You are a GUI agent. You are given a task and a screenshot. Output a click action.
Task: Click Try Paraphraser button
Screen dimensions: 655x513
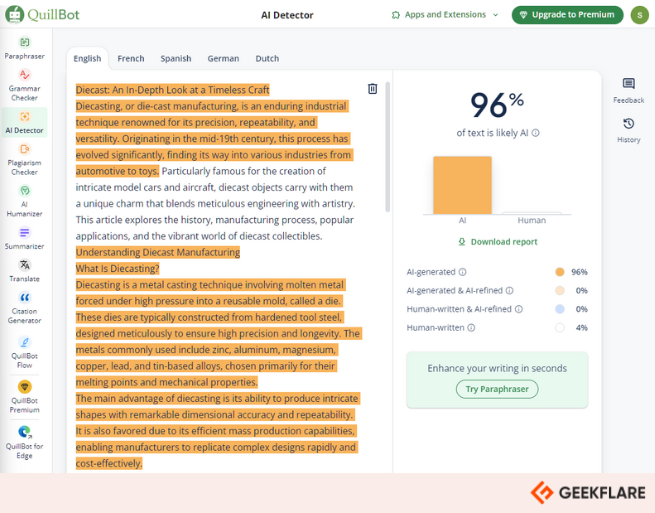pos(497,389)
